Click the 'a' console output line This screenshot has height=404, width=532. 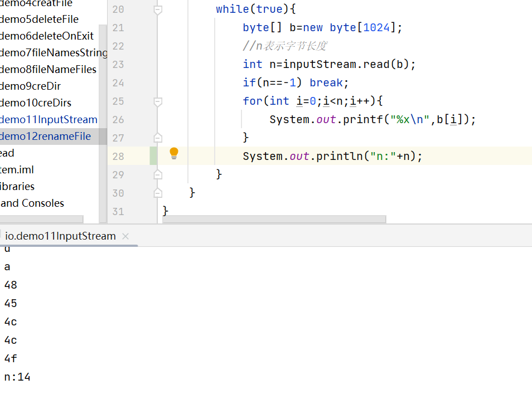[x=7, y=267]
